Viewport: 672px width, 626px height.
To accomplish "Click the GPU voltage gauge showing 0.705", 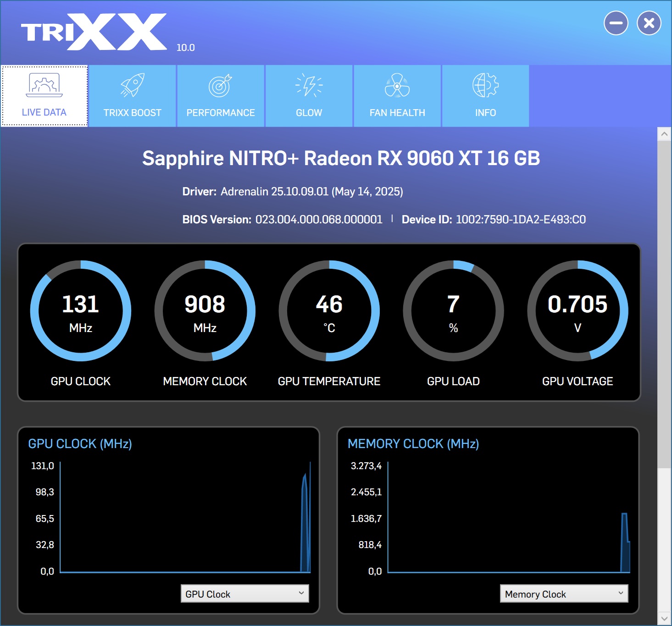I will (x=578, y=311).
